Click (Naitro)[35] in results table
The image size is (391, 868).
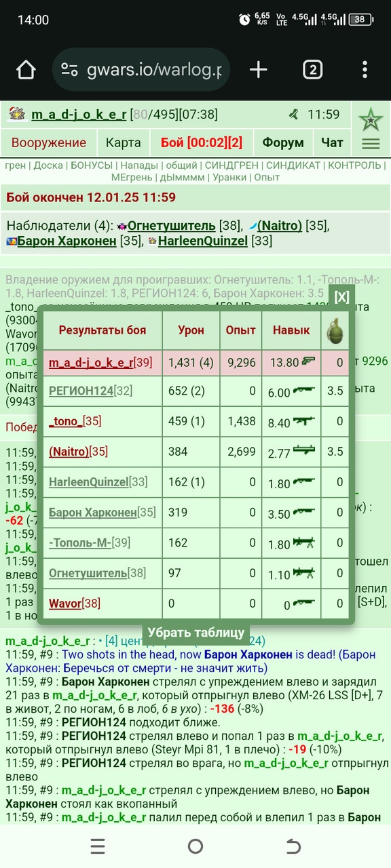(x=78, y=451)
